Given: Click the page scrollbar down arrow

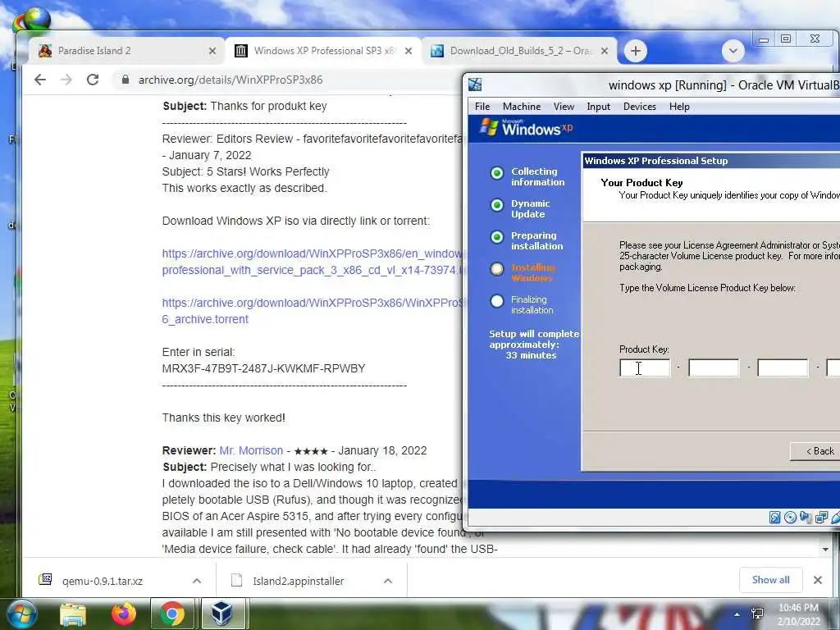Looking at the screenshot, I should point(825,549).
